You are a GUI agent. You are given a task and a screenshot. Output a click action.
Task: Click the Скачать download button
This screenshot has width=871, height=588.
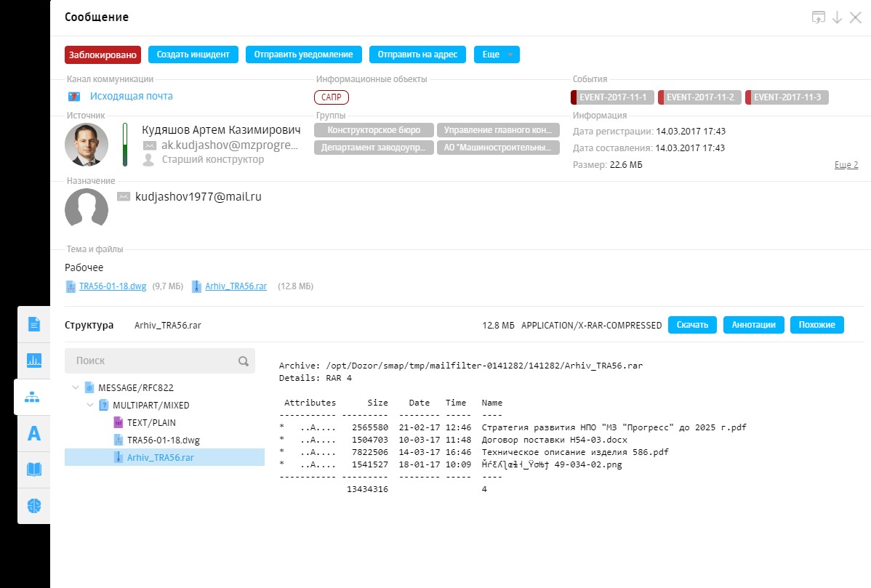(x=692, y=325)
